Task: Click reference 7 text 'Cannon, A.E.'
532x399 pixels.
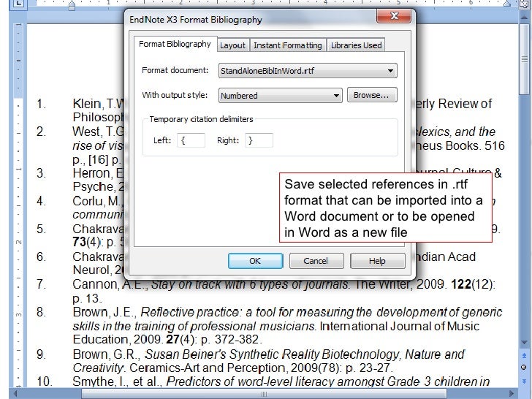Action: [x=110, y=284]
